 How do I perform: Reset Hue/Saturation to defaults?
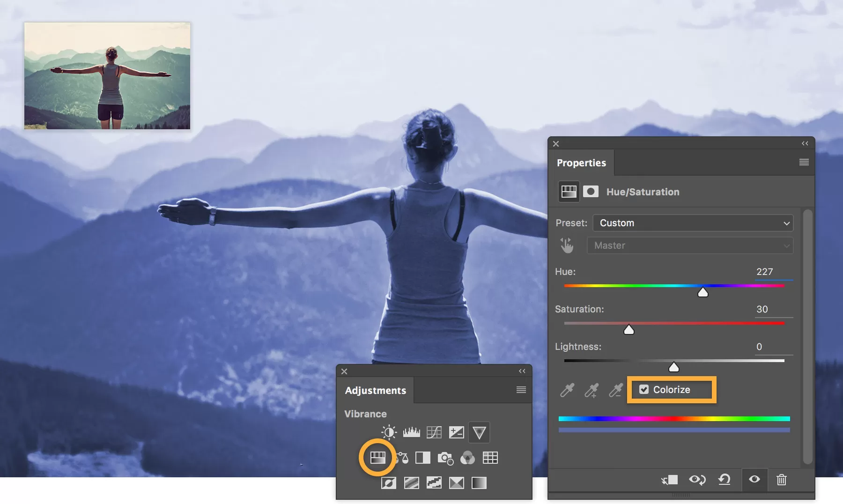click(725, 480)
